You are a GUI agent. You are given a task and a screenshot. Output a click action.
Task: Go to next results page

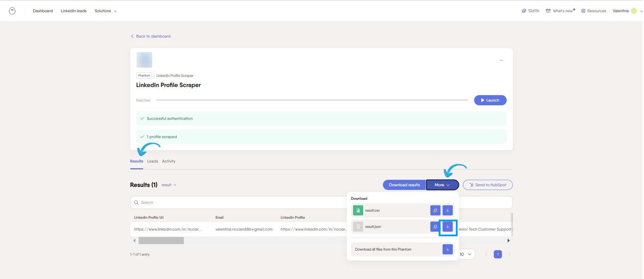[x=509, y=254]
